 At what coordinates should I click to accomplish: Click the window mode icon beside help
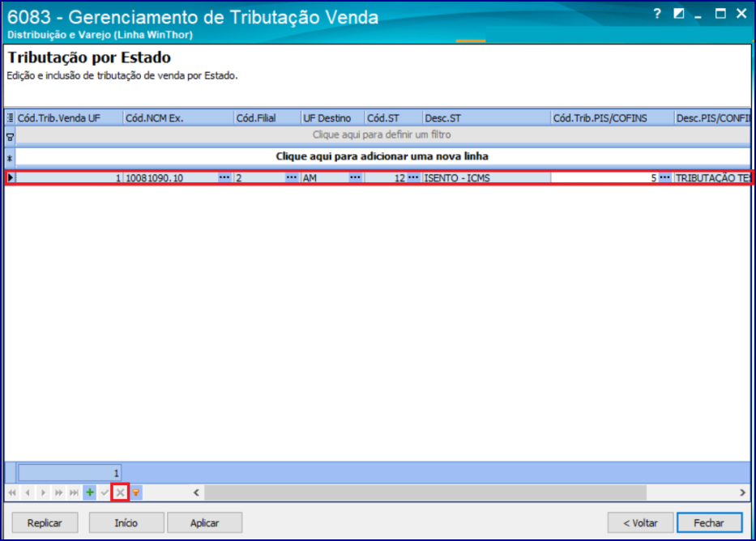coord(679,14)
